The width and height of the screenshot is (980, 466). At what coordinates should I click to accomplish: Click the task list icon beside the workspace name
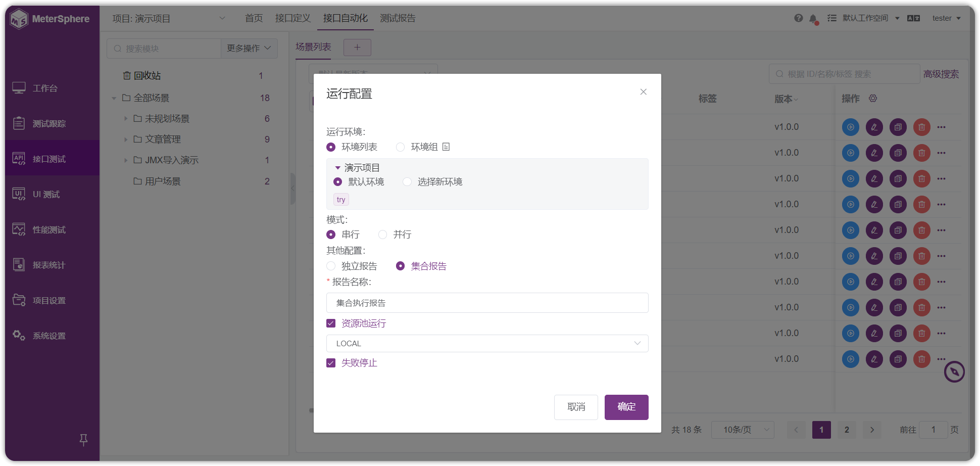click(x=831, y=18)
